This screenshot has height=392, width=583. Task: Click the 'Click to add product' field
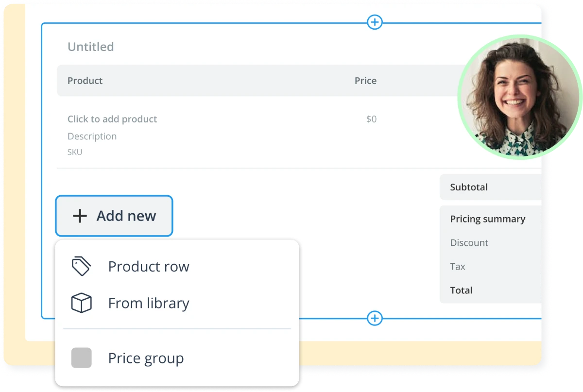(x=112, y=119)
